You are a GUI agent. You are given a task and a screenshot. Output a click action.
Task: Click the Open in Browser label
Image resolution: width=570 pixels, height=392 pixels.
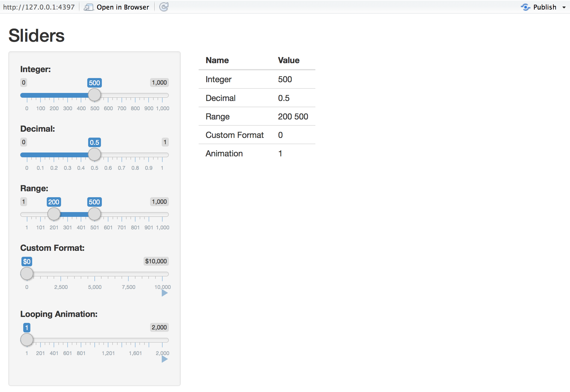[x=123, y=7]
